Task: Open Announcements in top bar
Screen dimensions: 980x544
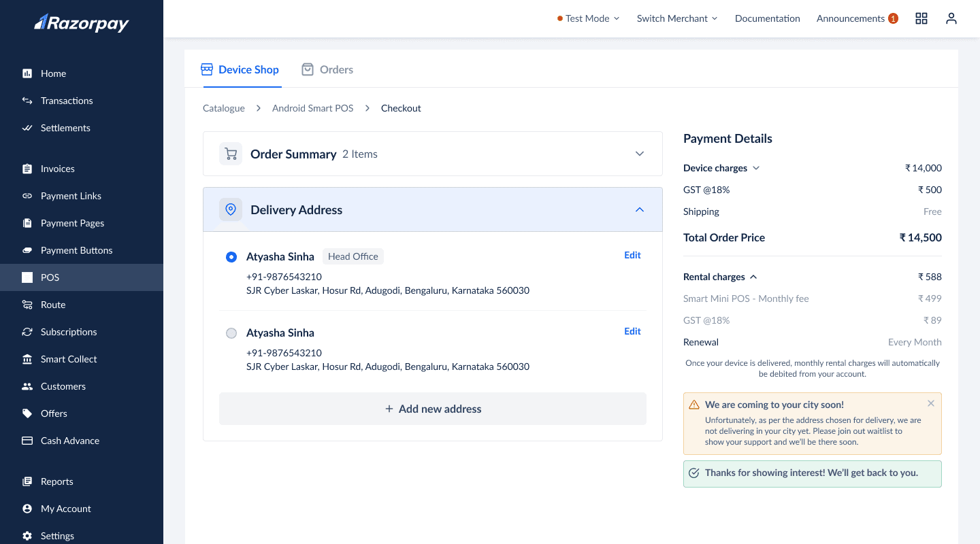Action: (x=851, y=18)
